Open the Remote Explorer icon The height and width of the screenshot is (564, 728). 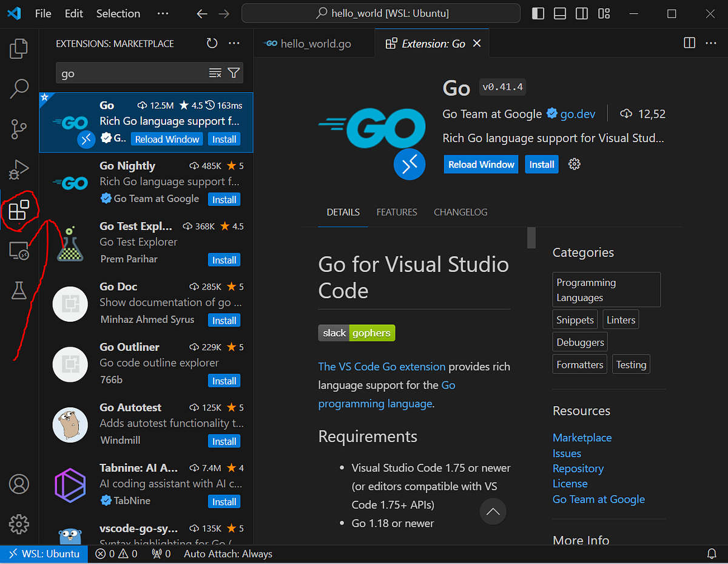18,251
